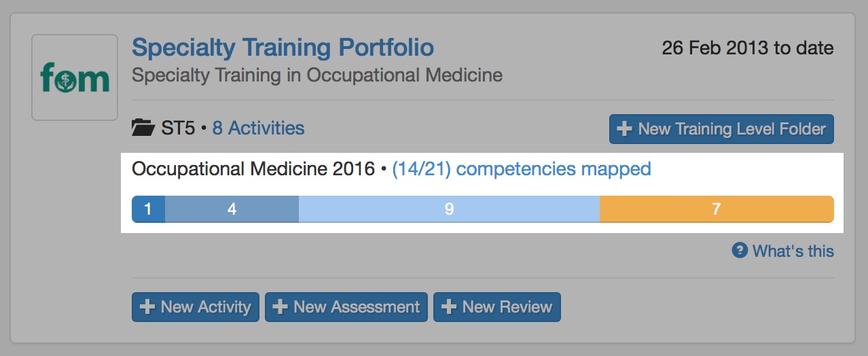Click the plus icon on New Assessment

pyautogui.click(x=280, y=307)
